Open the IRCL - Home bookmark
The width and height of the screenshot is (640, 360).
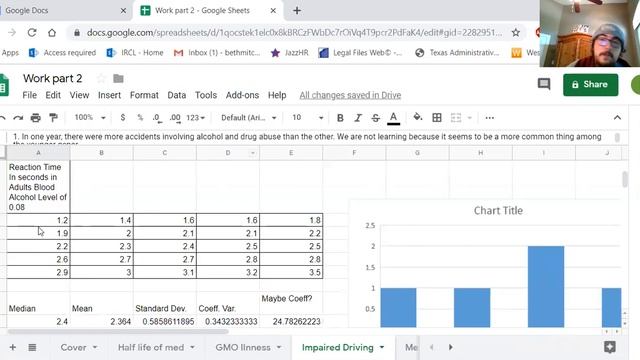click(x=135, y=53)
